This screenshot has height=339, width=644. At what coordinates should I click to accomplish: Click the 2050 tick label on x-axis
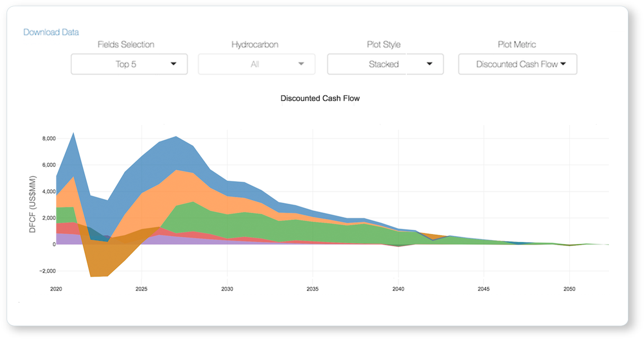(x=569, y=289)
